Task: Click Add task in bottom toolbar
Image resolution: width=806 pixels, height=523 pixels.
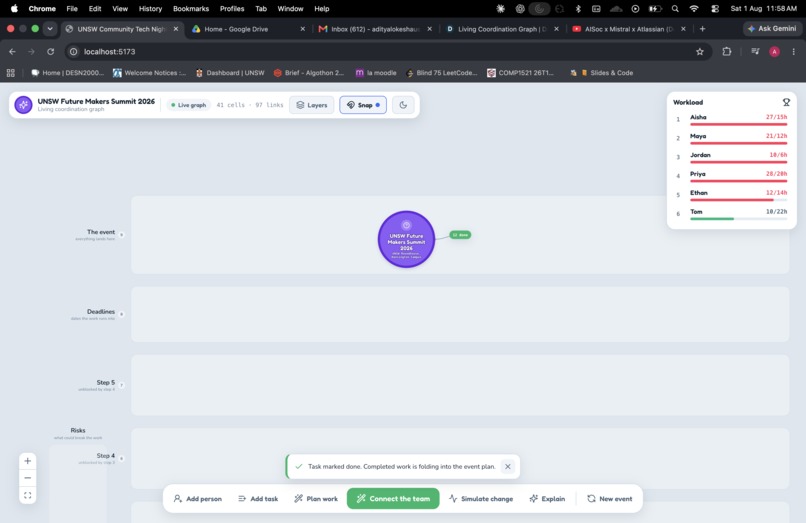Action: [x=258, y=499]
